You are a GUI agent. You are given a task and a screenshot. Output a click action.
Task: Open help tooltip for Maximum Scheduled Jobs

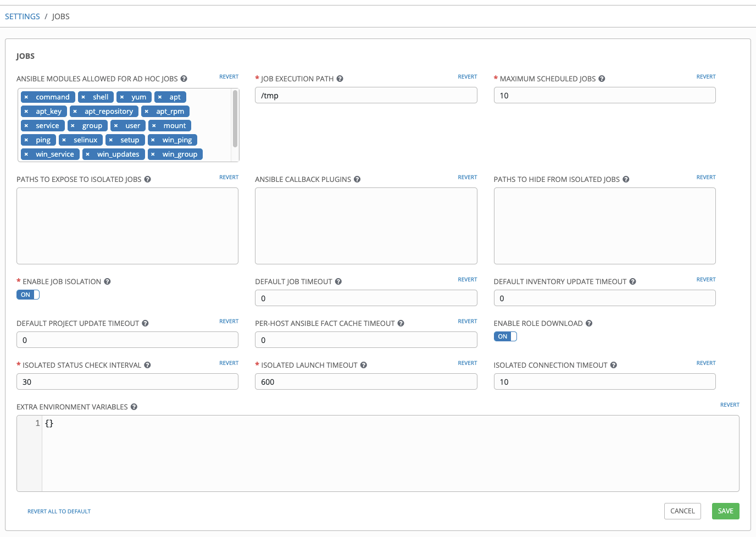602,79
